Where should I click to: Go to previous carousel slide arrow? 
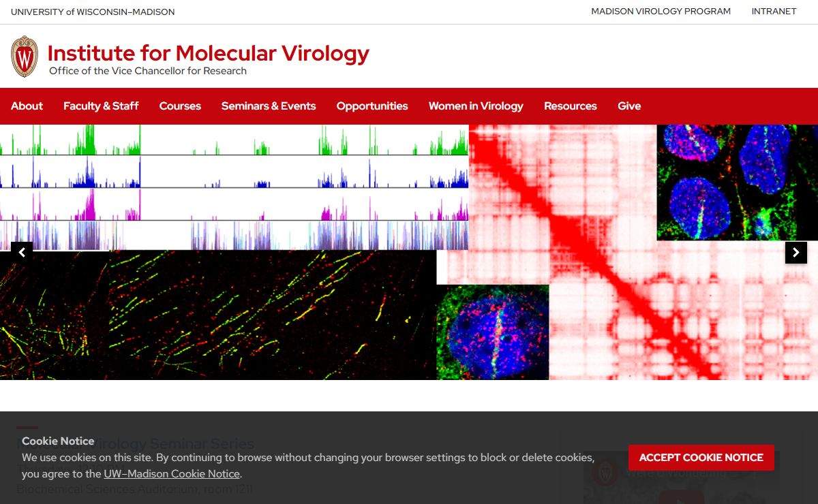click(22, 253)
